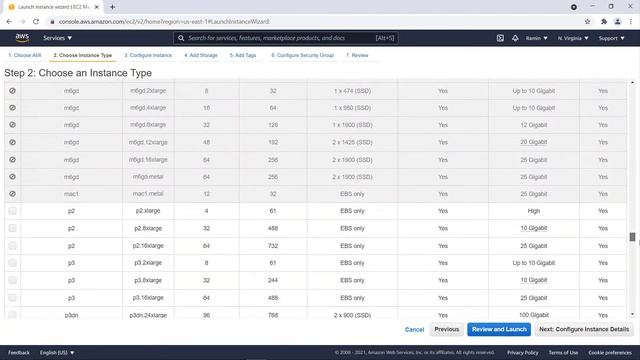Click the scrollbar down arrow
The image size is (640, 360).
[x=632, y=314]
